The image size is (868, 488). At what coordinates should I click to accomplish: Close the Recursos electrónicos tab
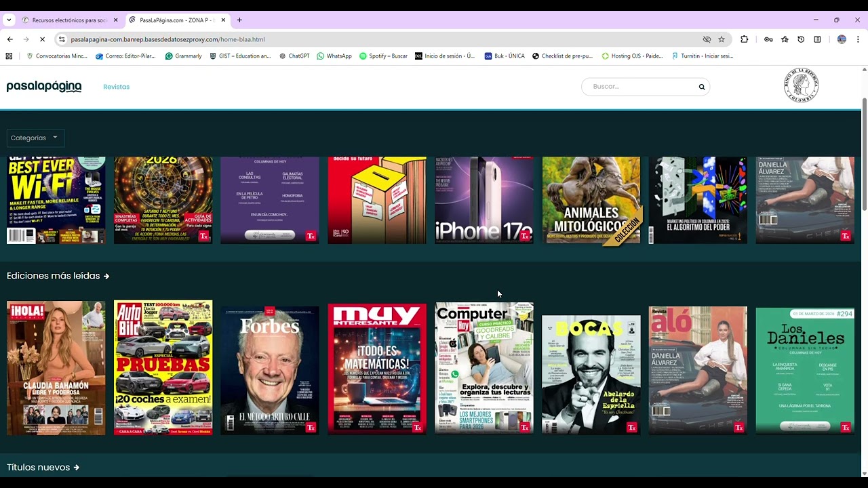coord(115,20)
